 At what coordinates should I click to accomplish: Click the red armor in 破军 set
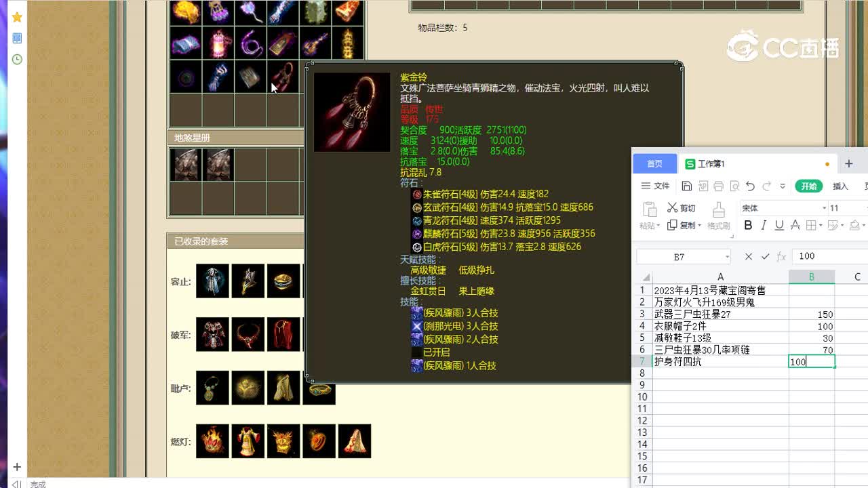pos(212,335)
